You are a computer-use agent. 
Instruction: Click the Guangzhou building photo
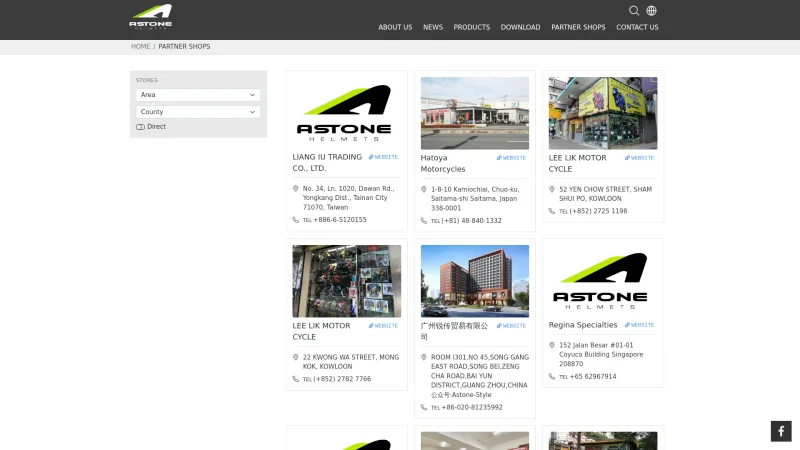[474, 281]
